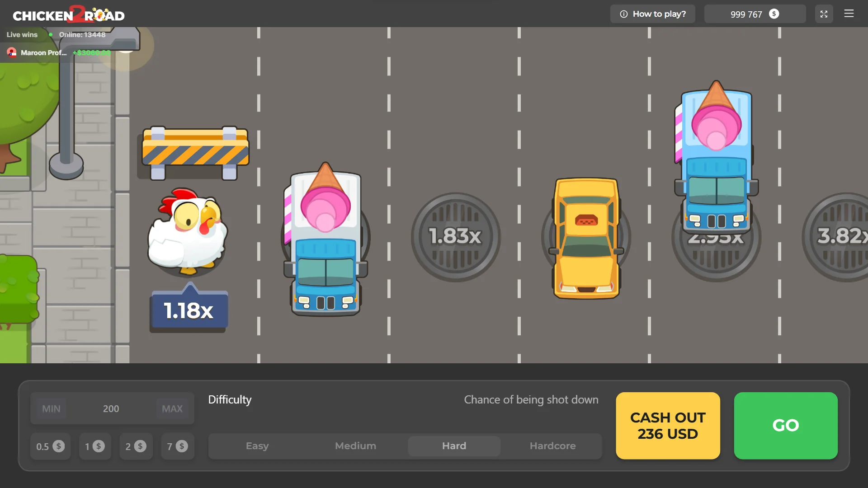
Task: Click the yellow taxi car
Action: pos(586,238)
